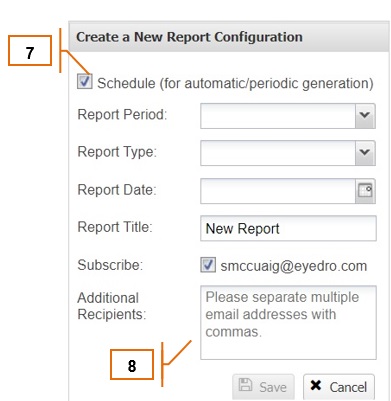Click the callout box numbered 8
The image size is (391, 401).
tap(132, 364)
